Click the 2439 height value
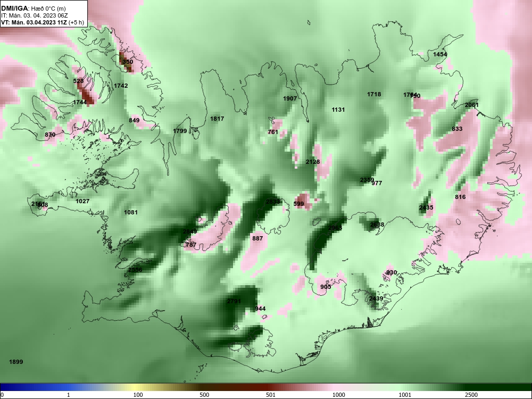The image size is (532, 399). click(x=376, y=298)
